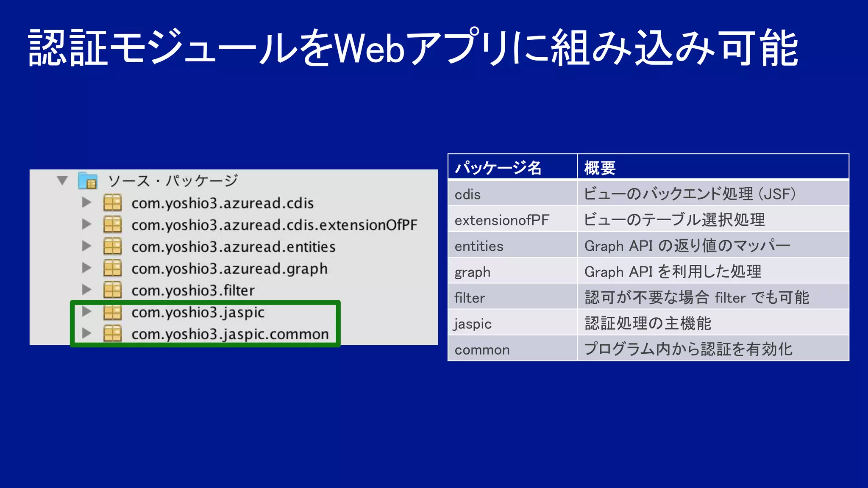Click package icon of com.yoshio3.jaspic.common

(x=113, y=333)
